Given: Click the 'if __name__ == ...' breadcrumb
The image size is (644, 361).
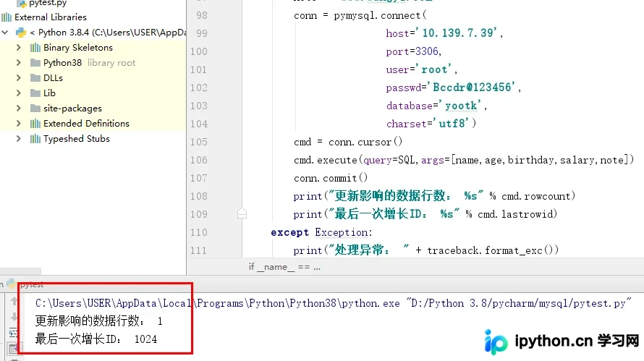Looking at the screenshot, I should coord(284,267).
